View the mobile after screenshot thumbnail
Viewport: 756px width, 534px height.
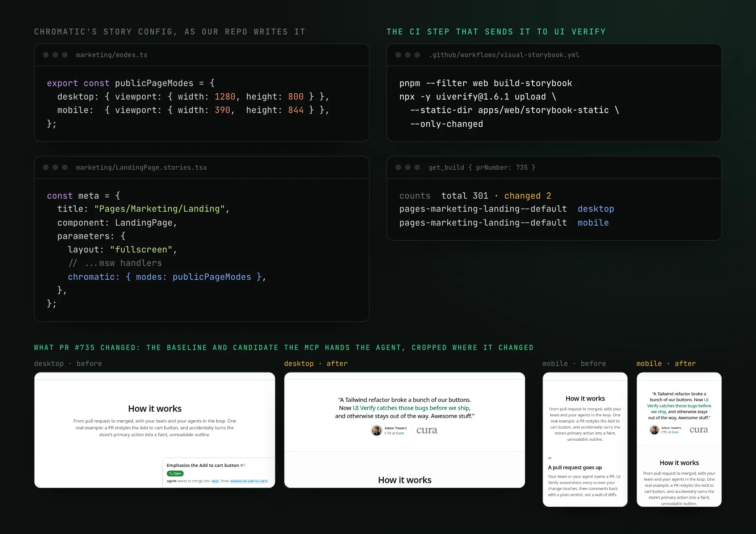click(x=679, y=439)
